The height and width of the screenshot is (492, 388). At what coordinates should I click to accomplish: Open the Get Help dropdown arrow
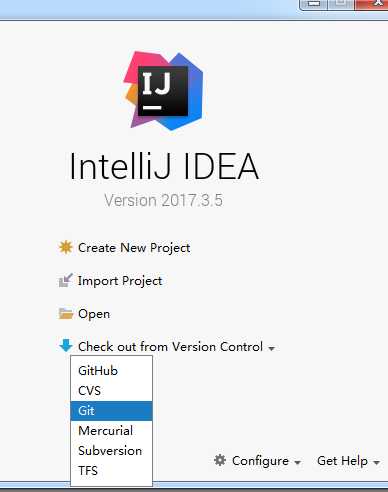tap(376, 462)
